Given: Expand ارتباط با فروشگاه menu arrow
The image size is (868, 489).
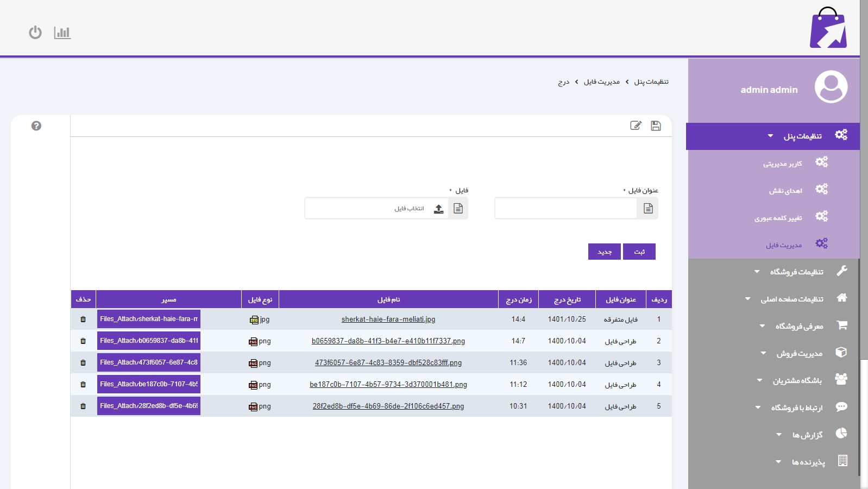Looking at the screenshot, I should (x=758, y=407).
